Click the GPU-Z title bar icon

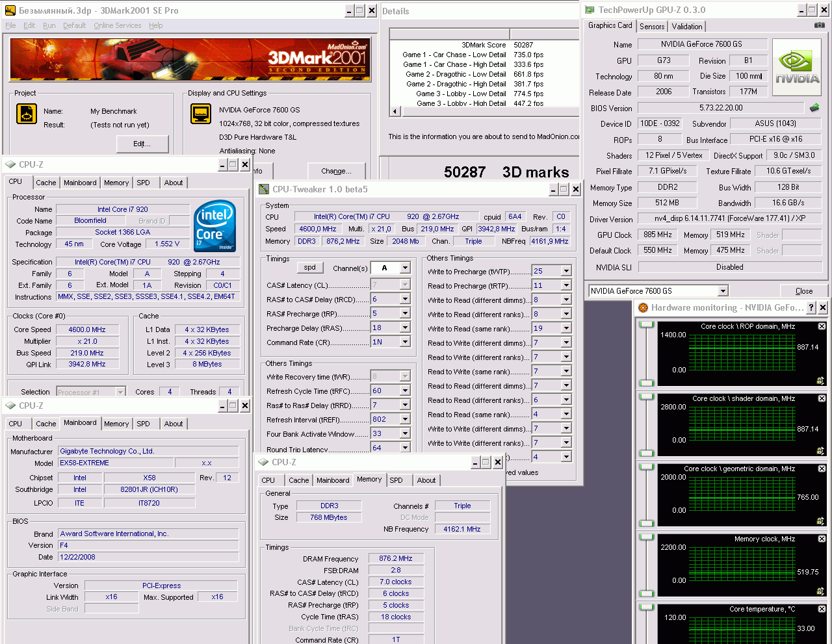590,10
